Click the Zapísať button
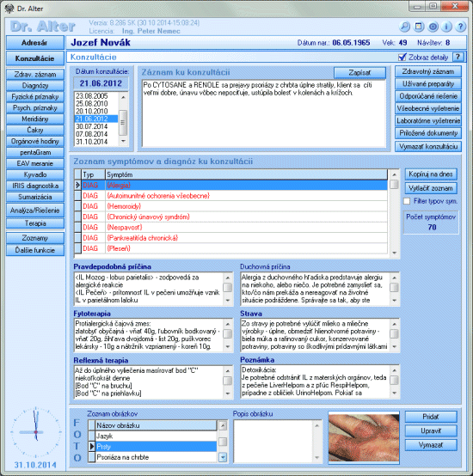473x476 pixels. [x=359, y=73]
